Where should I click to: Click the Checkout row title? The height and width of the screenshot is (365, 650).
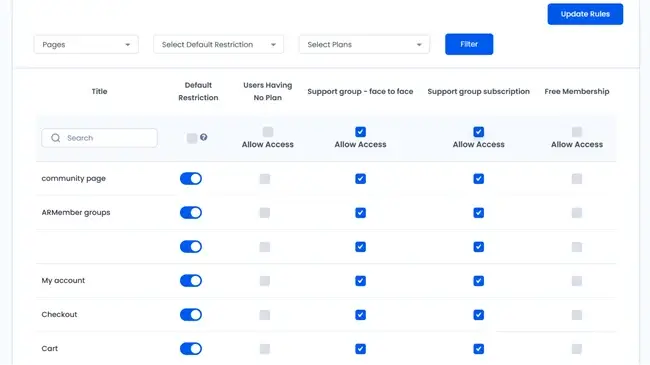point(59,314)
